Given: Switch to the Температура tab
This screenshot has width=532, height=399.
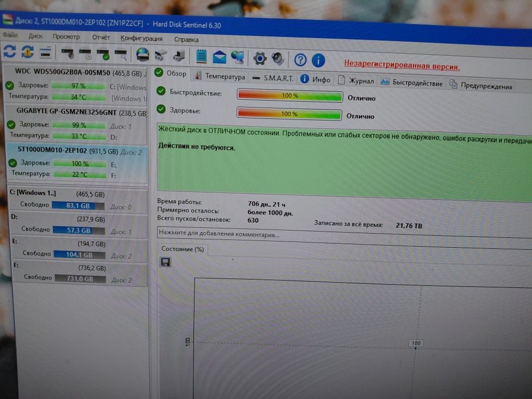Looking at the screenshot, I should pyautogui.click(x=220, y=76).
